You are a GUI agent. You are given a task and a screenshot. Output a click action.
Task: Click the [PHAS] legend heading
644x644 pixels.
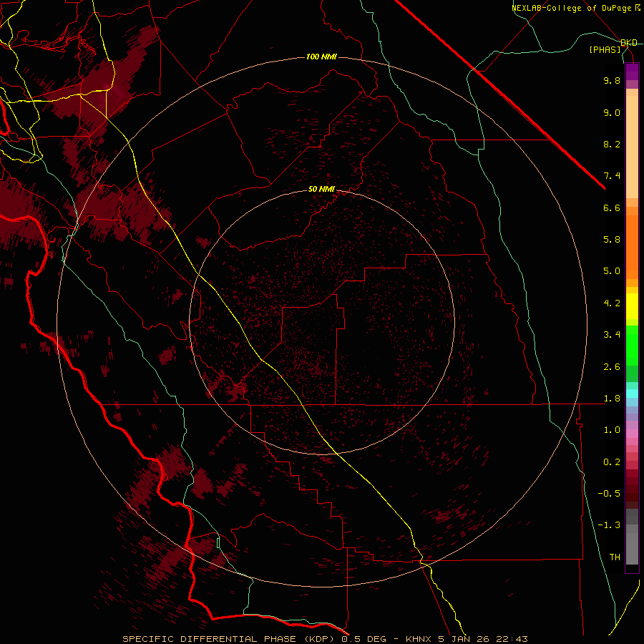[605, 49]
